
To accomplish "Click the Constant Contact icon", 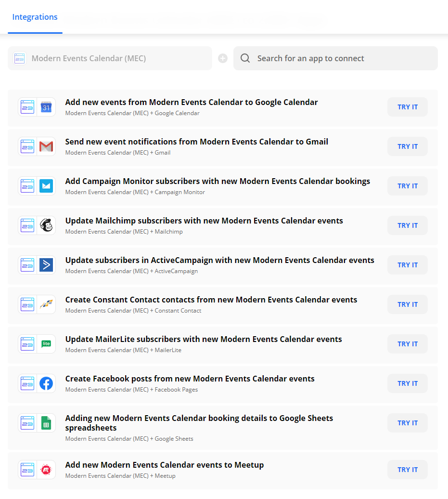I will [x=46, y=304].
